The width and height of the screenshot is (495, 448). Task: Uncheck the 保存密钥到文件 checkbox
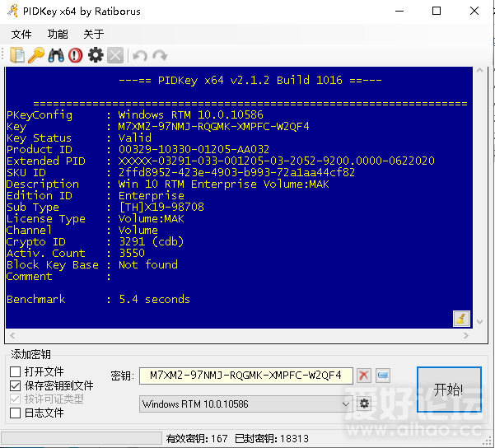coord(15,385)
